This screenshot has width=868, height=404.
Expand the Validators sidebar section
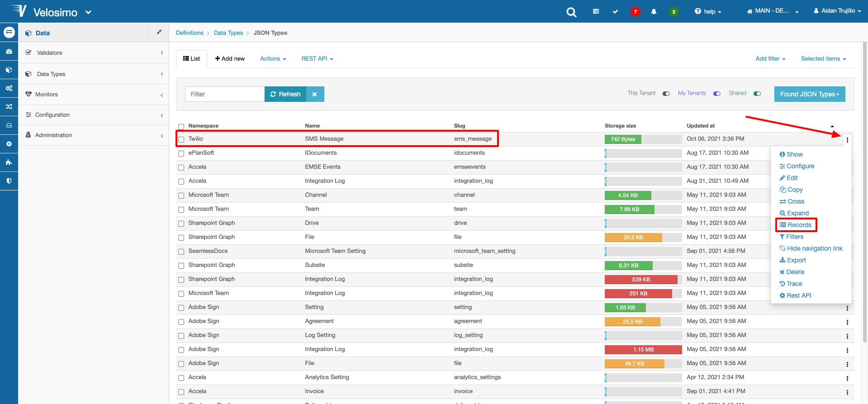pos(94,52)
